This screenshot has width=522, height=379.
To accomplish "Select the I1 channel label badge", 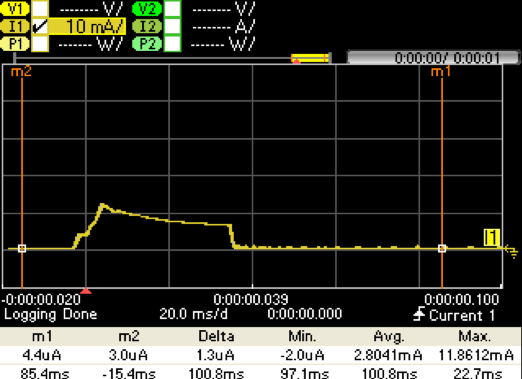I will coord(15,26).
